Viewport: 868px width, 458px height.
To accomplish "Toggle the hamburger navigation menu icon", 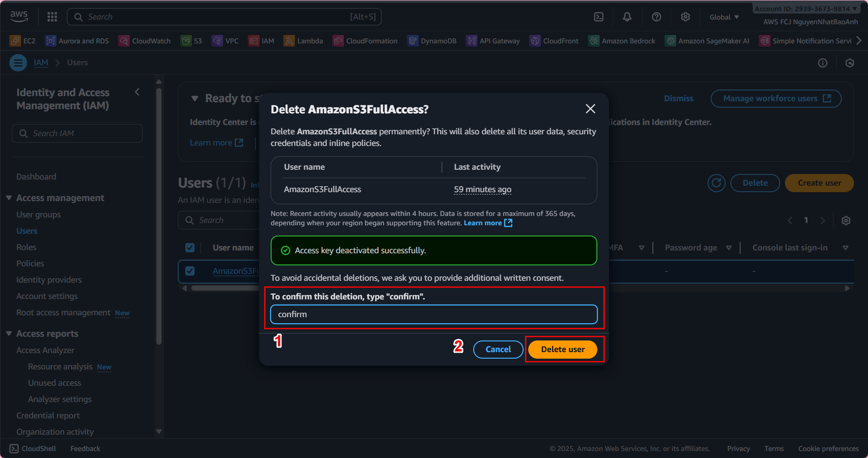I will pos(18,62).
